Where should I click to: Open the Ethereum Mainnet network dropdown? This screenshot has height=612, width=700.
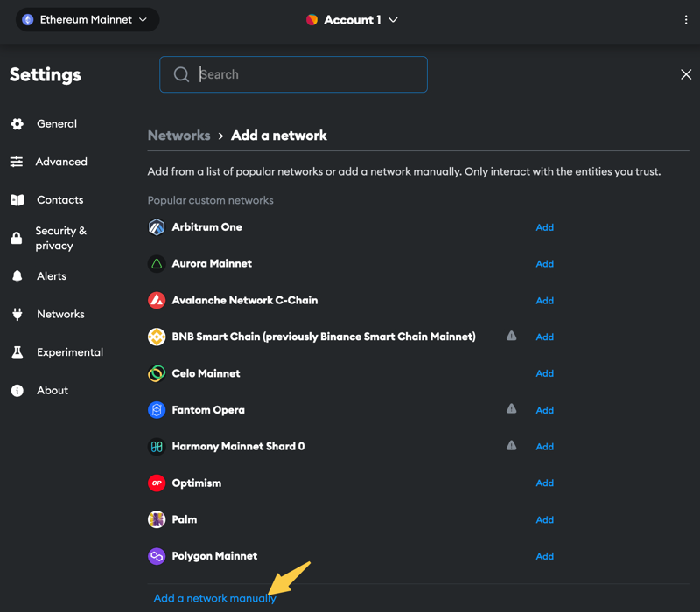(87, 19)
